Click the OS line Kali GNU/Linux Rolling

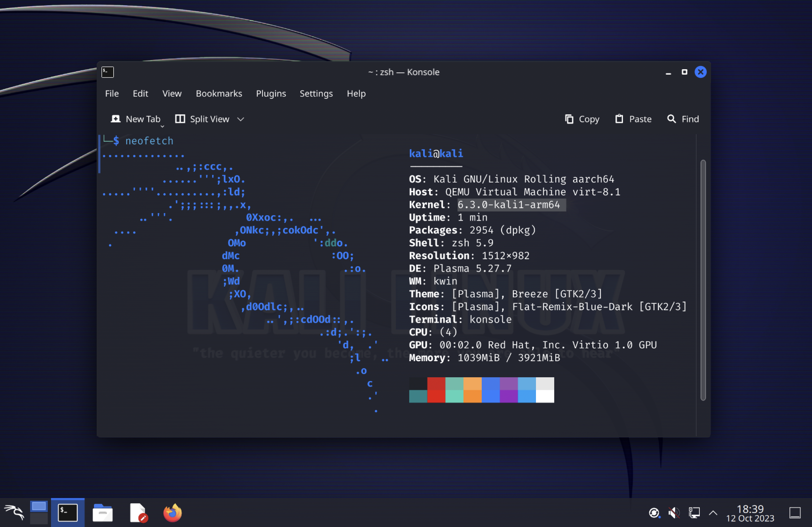tap(512, 179)
